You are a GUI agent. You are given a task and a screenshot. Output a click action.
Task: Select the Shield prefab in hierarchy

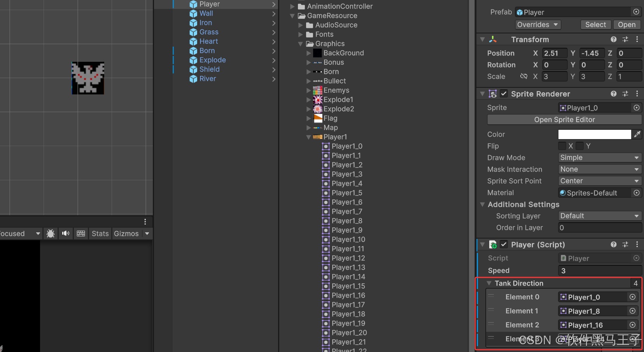[x=209, y=69]
